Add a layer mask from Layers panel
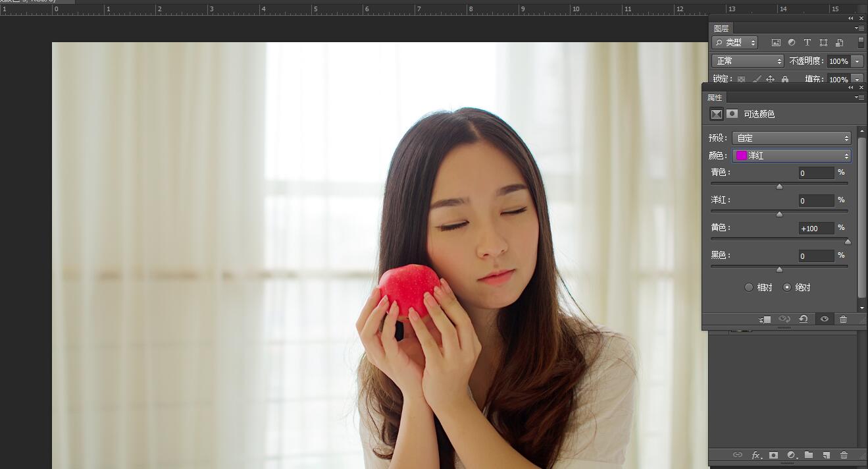The width and height of the screenshot is (868, 469). click(x=774, y=455)
